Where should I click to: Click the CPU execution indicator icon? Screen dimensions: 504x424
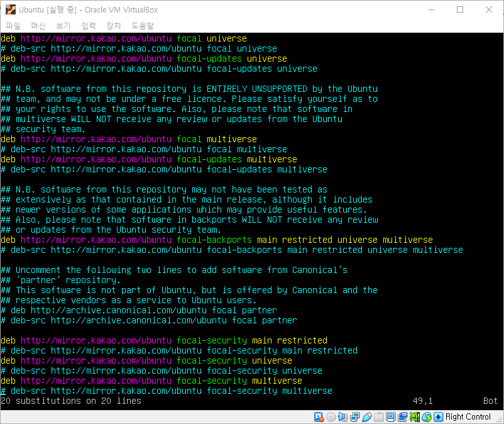415,417
